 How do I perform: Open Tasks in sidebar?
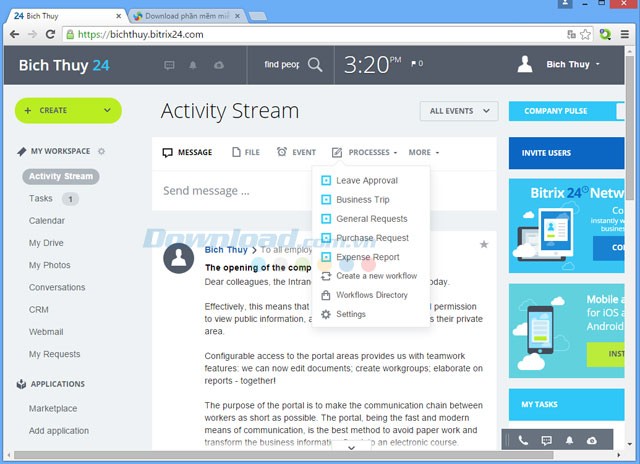[x=40, y=198]
